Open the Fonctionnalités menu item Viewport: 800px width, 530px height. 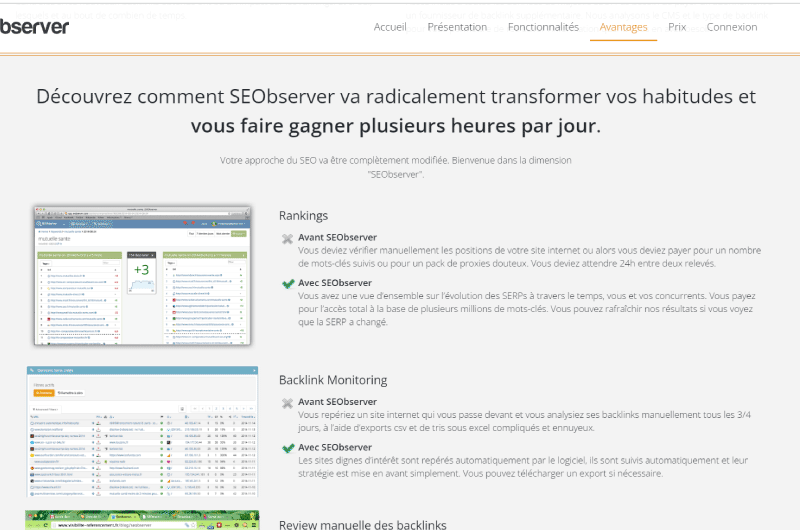click(x=543, y=27)
